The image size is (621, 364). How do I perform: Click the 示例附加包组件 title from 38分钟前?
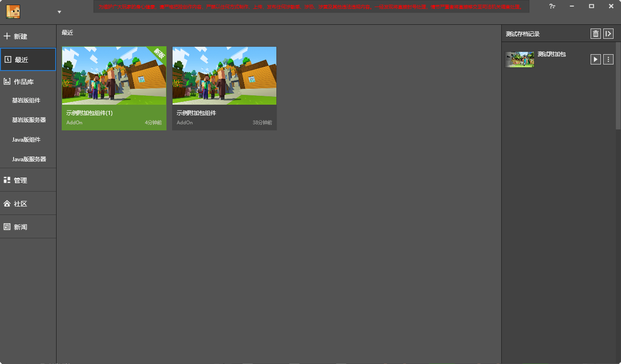pos(196,113)
